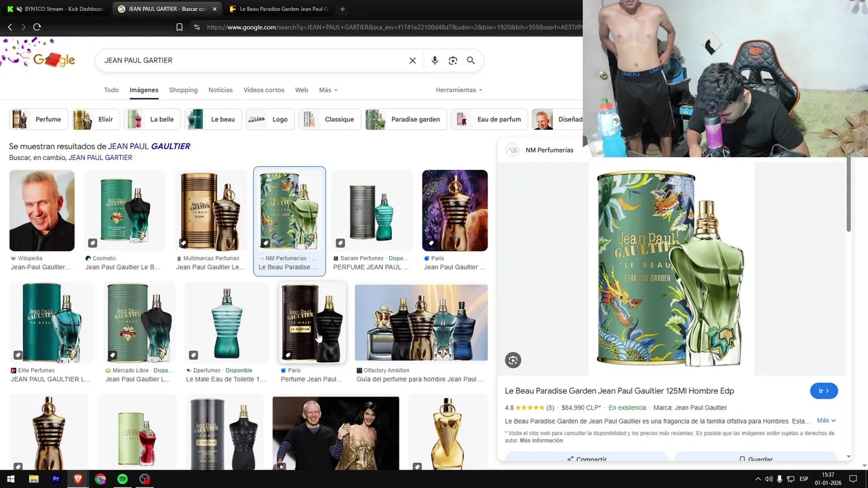This screenshot has width=868, height=488.
Task: Select the Shopping search filter
Action: (x=183, y=90)
